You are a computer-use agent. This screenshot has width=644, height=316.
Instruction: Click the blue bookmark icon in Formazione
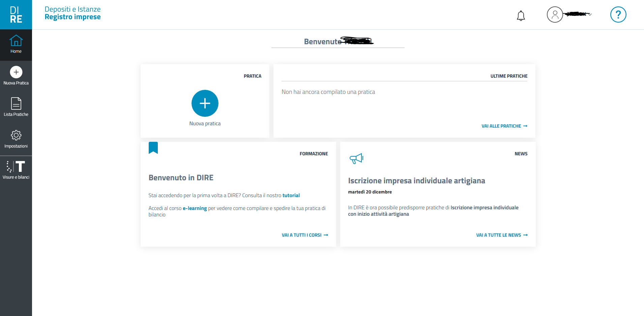tap(153, 148)
